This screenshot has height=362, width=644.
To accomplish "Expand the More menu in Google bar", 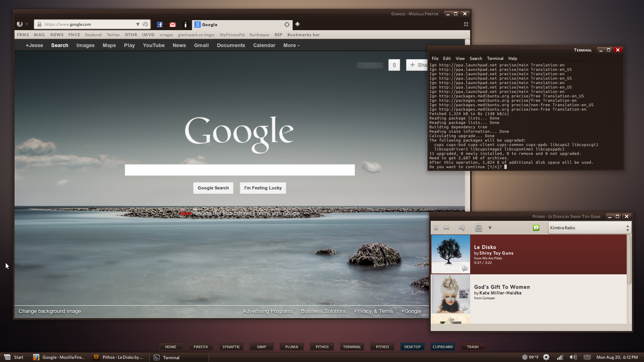I will pos(291,45).
